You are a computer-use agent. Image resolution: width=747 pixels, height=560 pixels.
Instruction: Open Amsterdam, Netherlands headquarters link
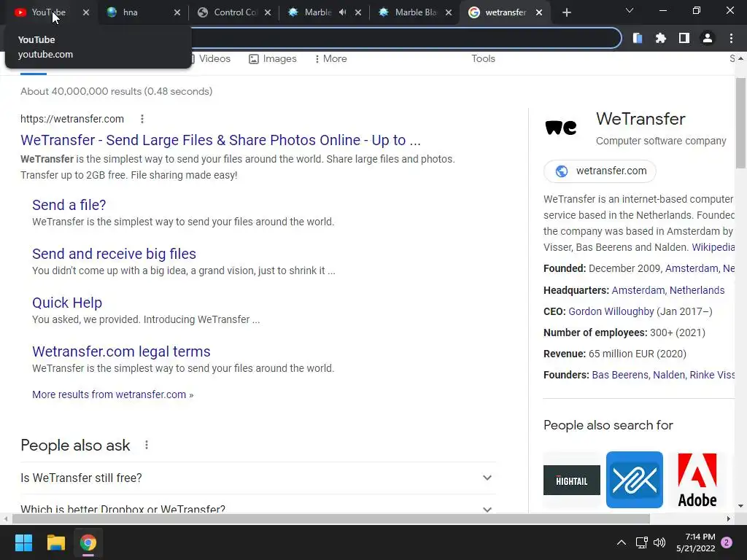point(668,290)
